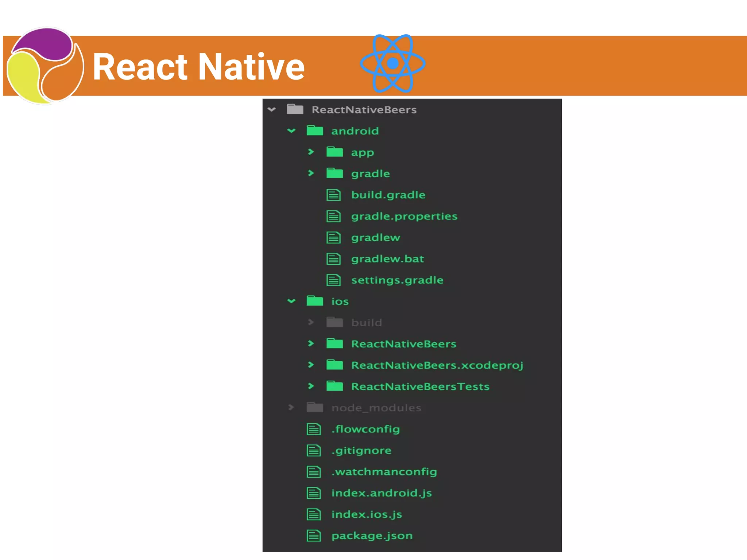Click the ios folder icon
This screenshot has width=747, height=560.
tap(315, 301)
